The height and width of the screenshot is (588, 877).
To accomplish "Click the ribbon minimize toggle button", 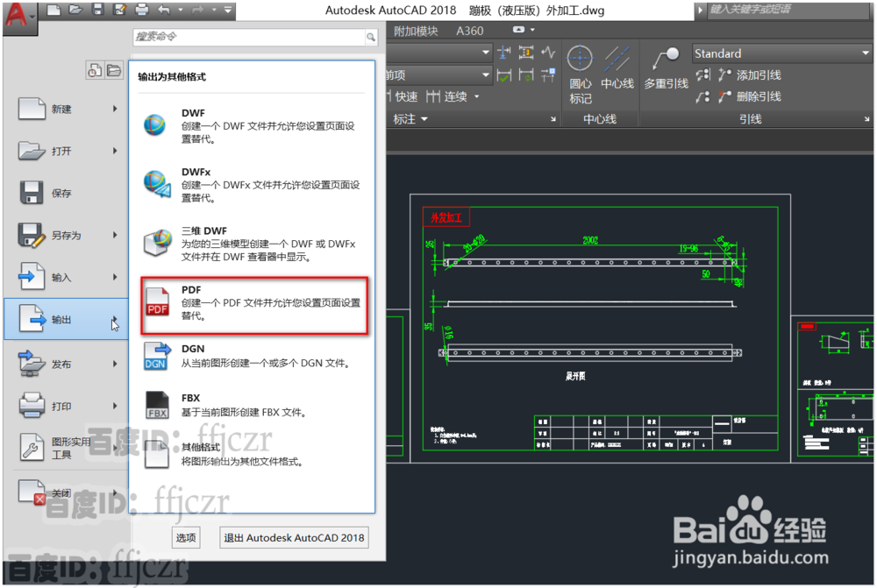I will (518, 30).
